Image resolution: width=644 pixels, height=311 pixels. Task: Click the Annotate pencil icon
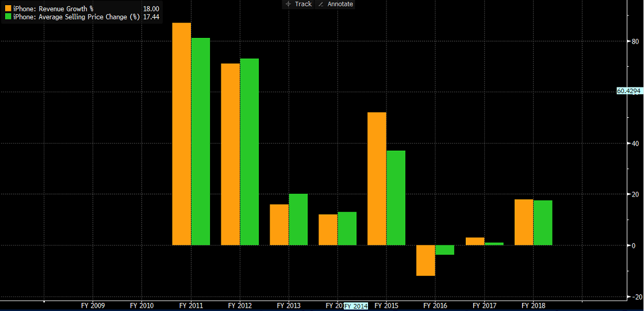coord(321,4)
